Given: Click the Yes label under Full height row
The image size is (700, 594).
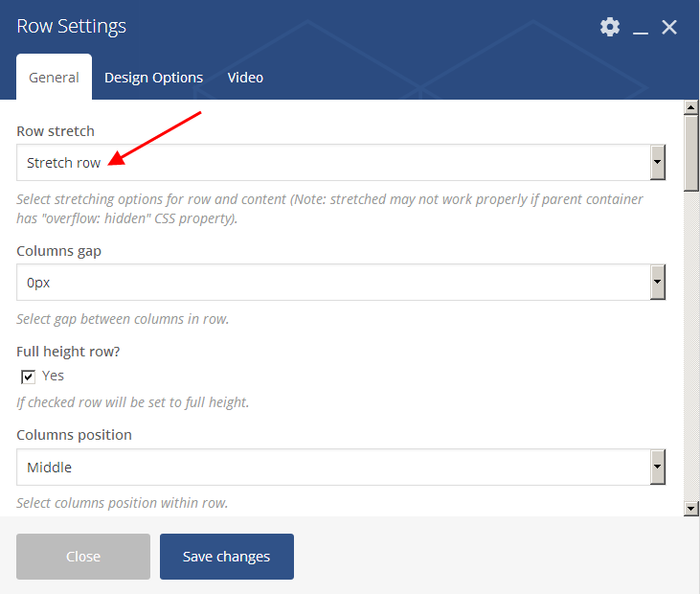Looking at the screenshot, I should 54,376.
